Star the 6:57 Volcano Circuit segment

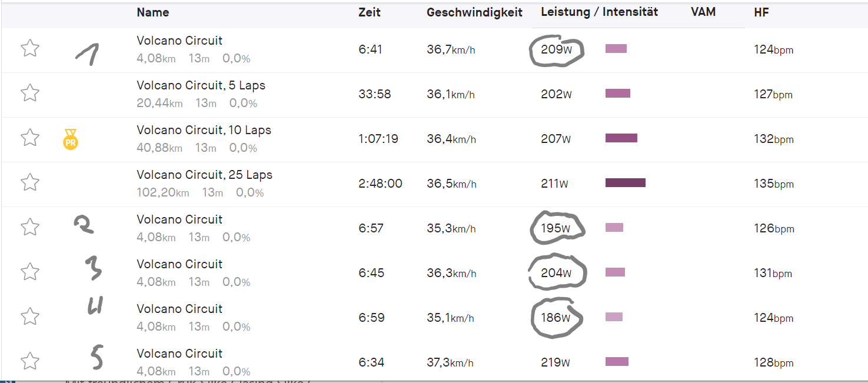point(30,227)
